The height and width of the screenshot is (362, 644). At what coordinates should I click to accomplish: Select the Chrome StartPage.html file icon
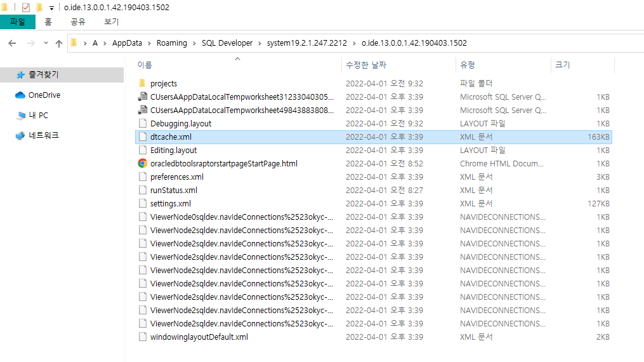click(143, 164)
